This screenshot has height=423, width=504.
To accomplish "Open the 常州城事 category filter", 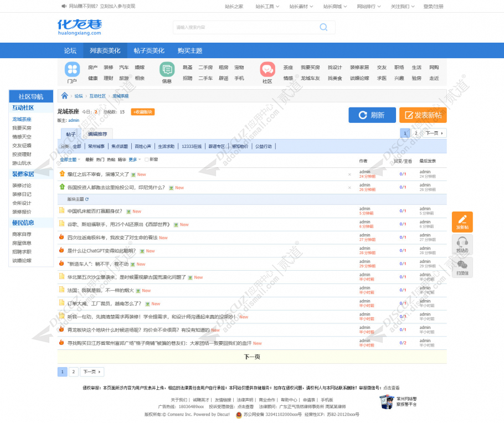I will pyautogui.click(x=96, y=146).
